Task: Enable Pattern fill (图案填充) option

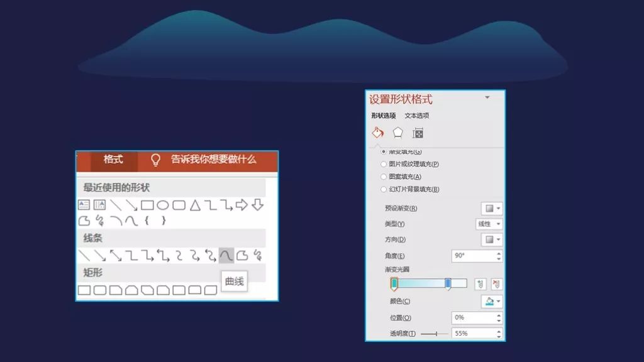Action: click(384, 177)
